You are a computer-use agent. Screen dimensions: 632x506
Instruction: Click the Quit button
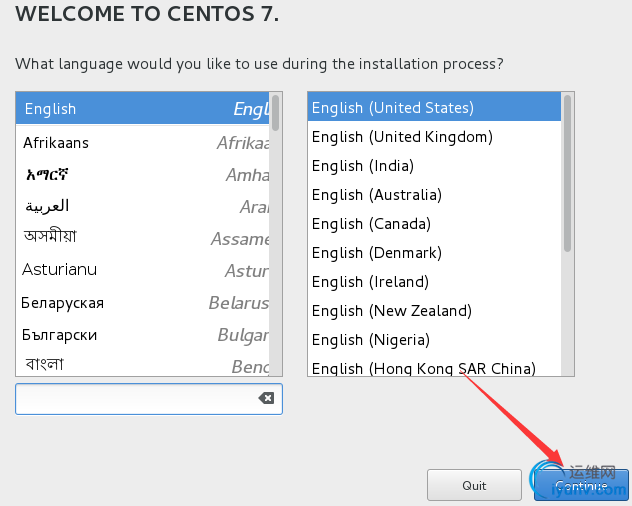[x=474, y=485]
